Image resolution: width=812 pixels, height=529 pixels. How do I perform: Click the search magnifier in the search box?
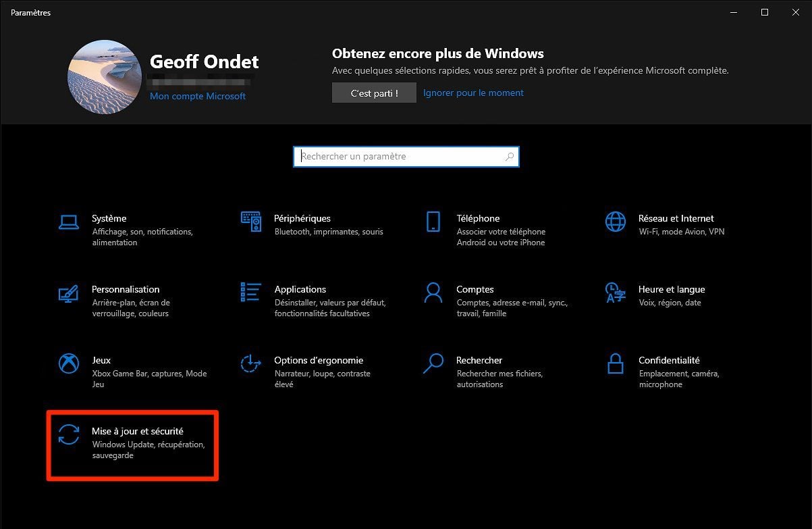pos(510,156)
